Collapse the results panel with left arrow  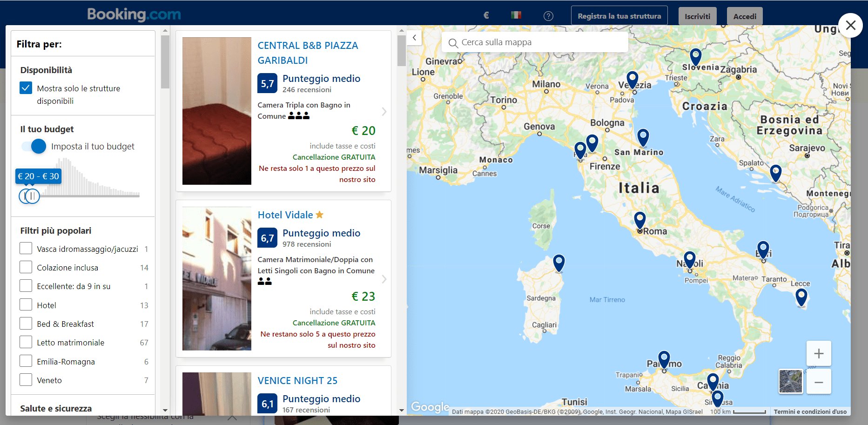(x=414, y=38)
